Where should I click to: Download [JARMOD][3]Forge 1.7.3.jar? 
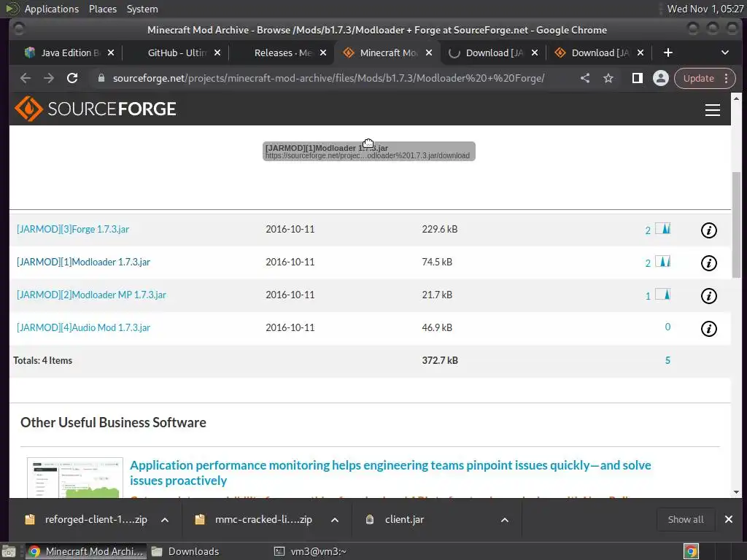73,229
